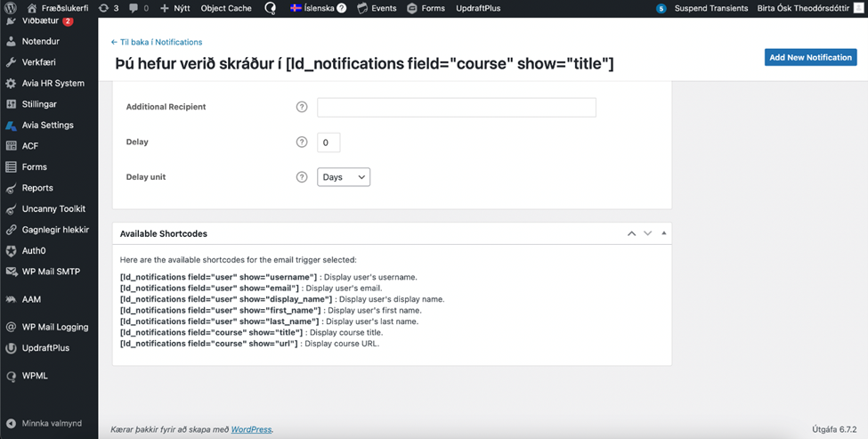This screenshot has width=868, height=439.
Task: Open the Avia Settings sidebar menu
Action: click(x=47, y=126)
